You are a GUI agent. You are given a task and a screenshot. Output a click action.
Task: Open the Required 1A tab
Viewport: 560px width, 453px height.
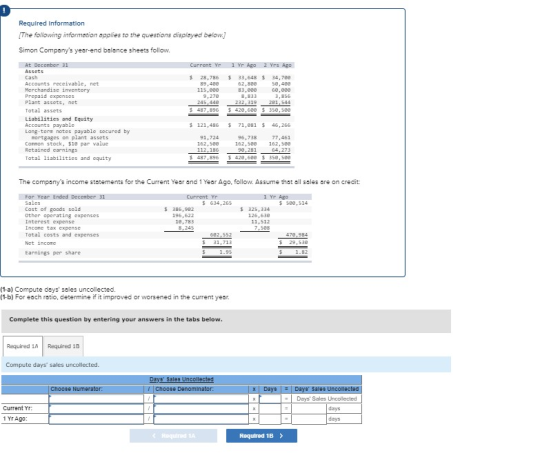22,346
